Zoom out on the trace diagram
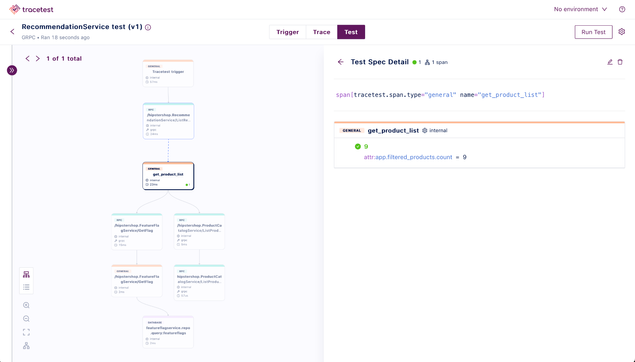This screenshot has height=362, width=635. coord(26,319)
